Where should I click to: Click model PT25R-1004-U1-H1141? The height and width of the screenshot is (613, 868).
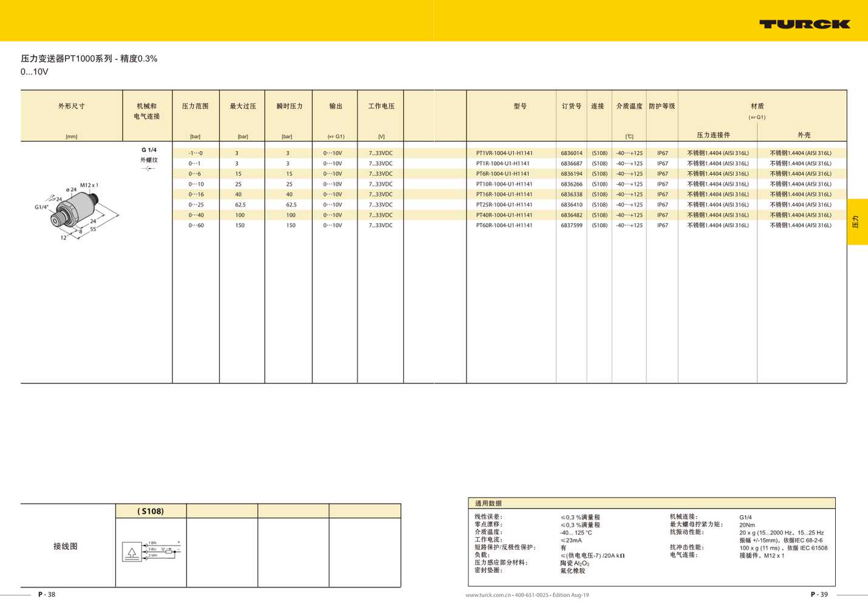pos(504,205)
